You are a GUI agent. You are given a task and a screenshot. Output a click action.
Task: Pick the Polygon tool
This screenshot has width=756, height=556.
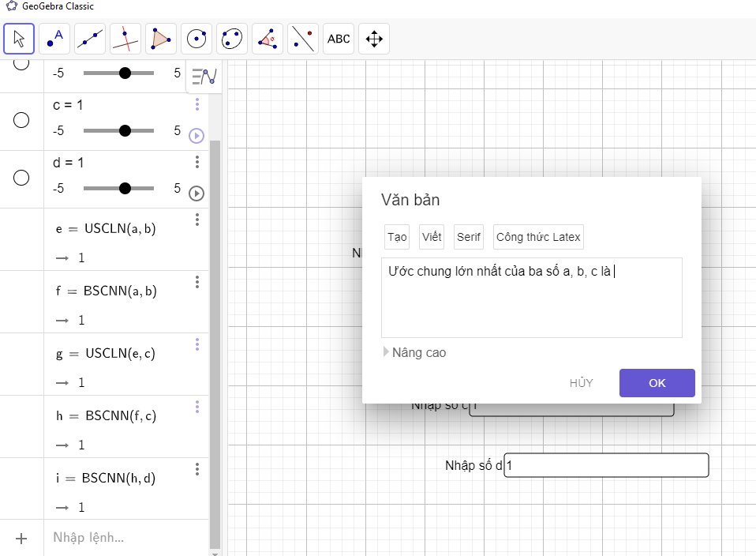point(161,39)
